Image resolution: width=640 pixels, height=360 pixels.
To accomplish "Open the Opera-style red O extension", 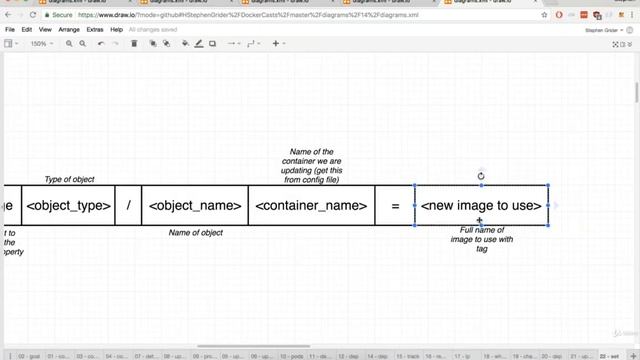I will coord(559,15).
